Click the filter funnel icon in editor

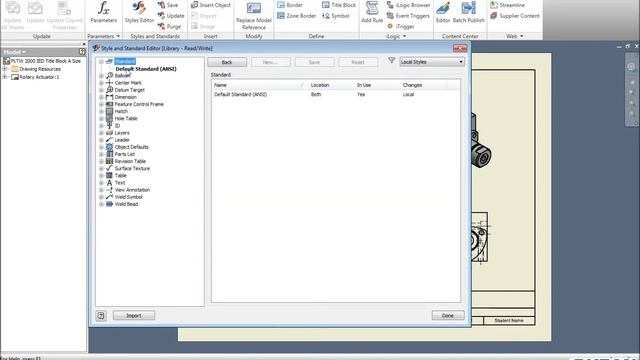[391, 61]
